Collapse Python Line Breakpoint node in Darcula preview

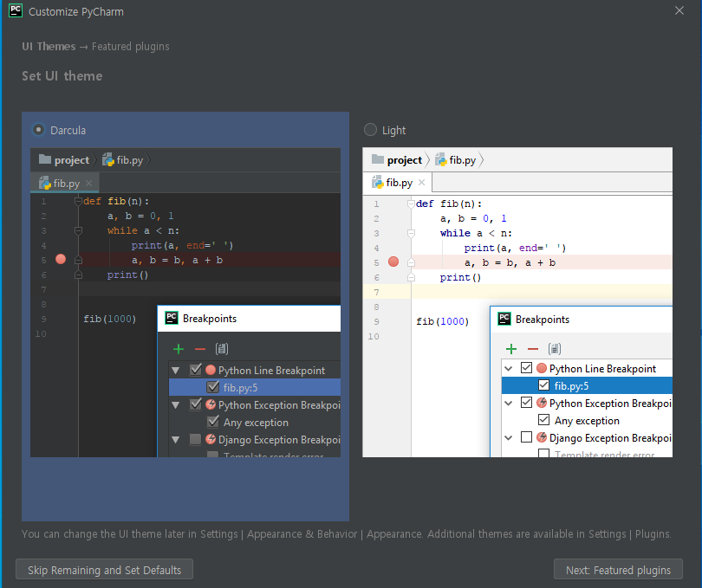click(x=176, y=371)
